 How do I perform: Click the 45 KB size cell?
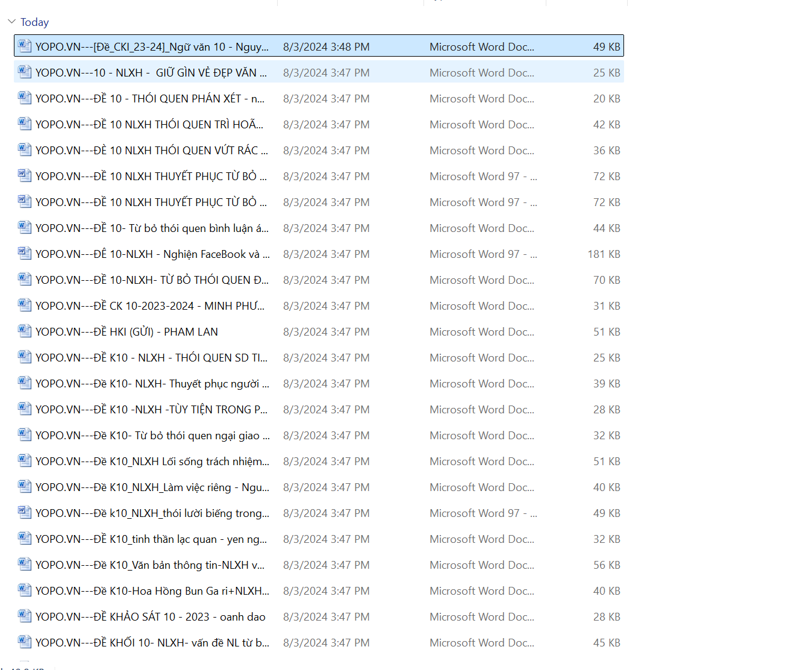[607, 643]
